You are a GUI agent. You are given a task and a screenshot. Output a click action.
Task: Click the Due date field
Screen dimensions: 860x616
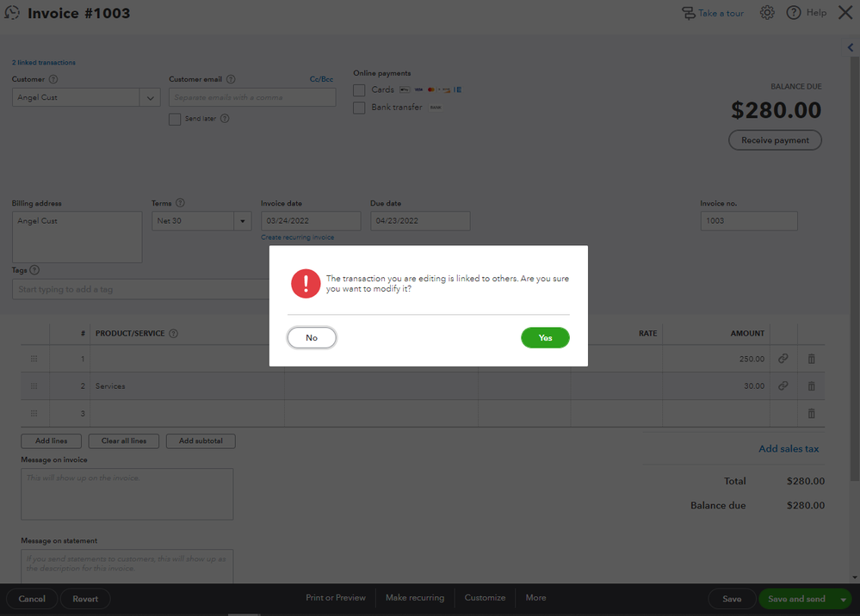[x=420, y=221]
